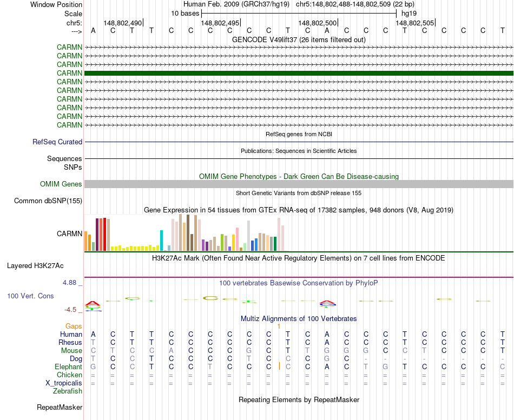Open 'Repeating Elements by RepeatMasker' title

pos(299,399)
